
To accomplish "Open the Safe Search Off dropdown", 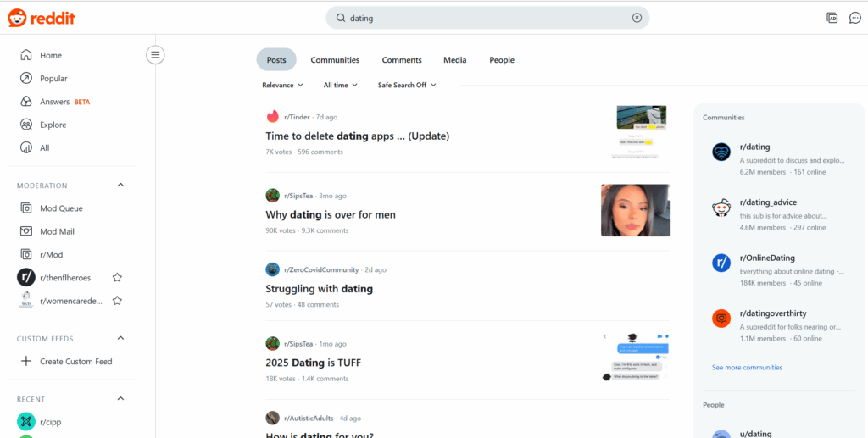I will click(407, 85).
